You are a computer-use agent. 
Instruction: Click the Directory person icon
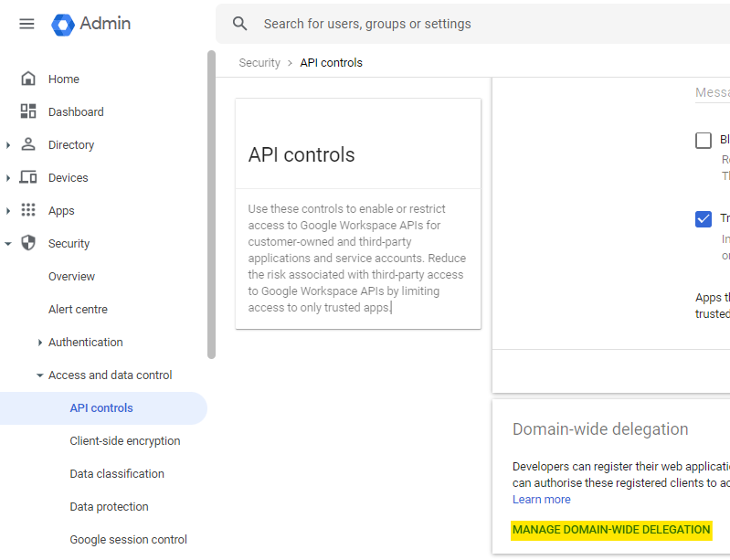pos(28,144)
